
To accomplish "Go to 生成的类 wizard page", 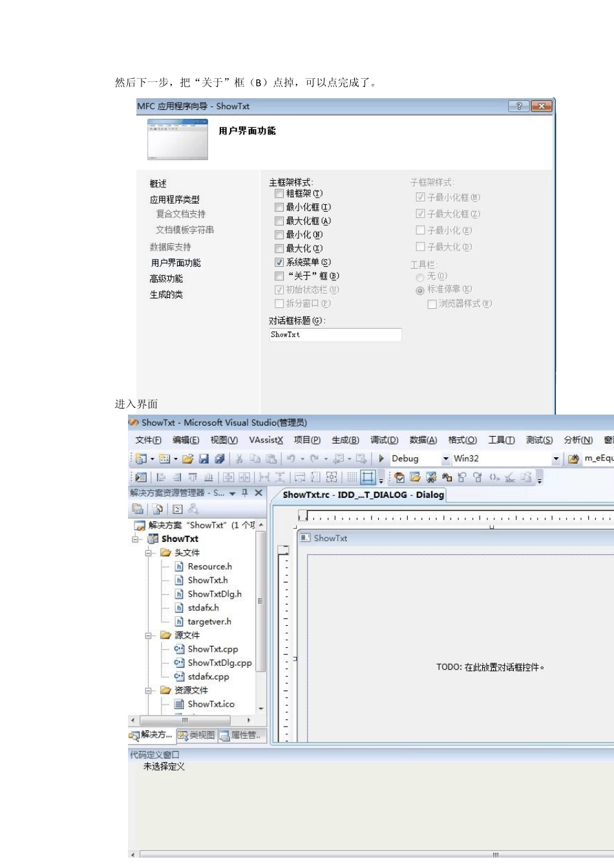I will (x=166, y=294).
